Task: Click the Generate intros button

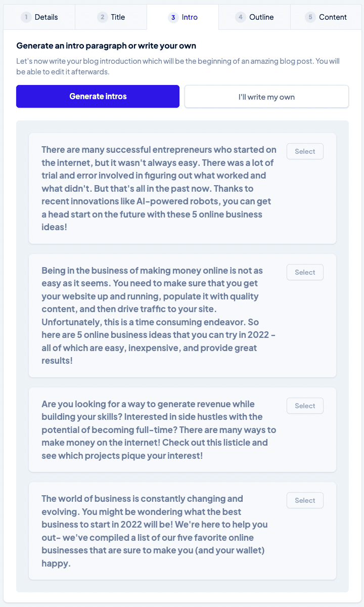Action: pos(98,96)
